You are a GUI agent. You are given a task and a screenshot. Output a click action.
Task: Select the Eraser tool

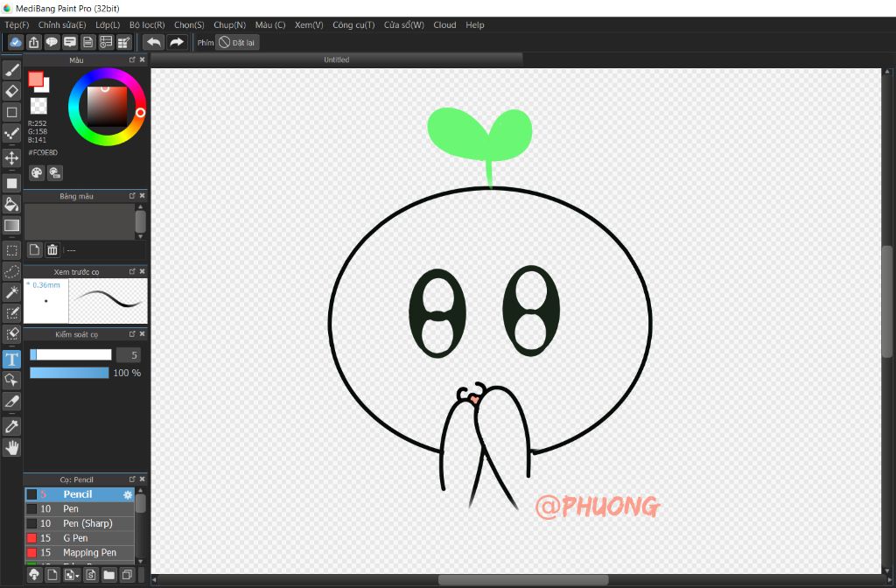(11, 91)
